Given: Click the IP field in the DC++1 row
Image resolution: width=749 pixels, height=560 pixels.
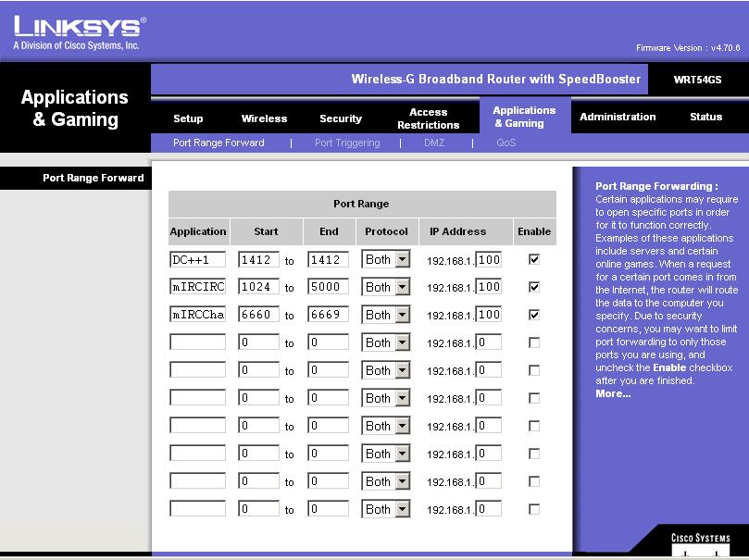Looking at the screenshot, I should tap(488, 259).
